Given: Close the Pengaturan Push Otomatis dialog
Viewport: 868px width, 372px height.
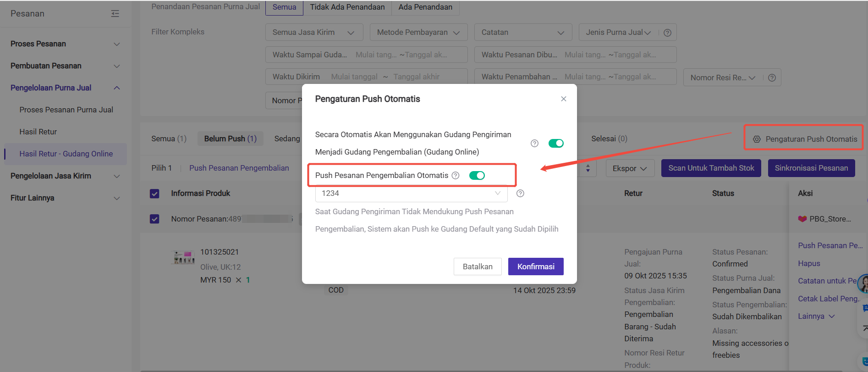Looking at the screenshot, I should pyautogui.click(x=563, y=99).
